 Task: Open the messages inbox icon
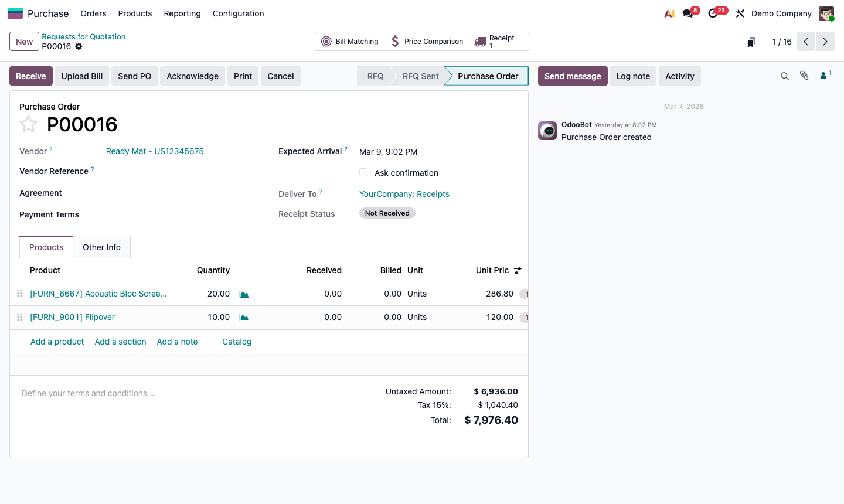[686, 13]
